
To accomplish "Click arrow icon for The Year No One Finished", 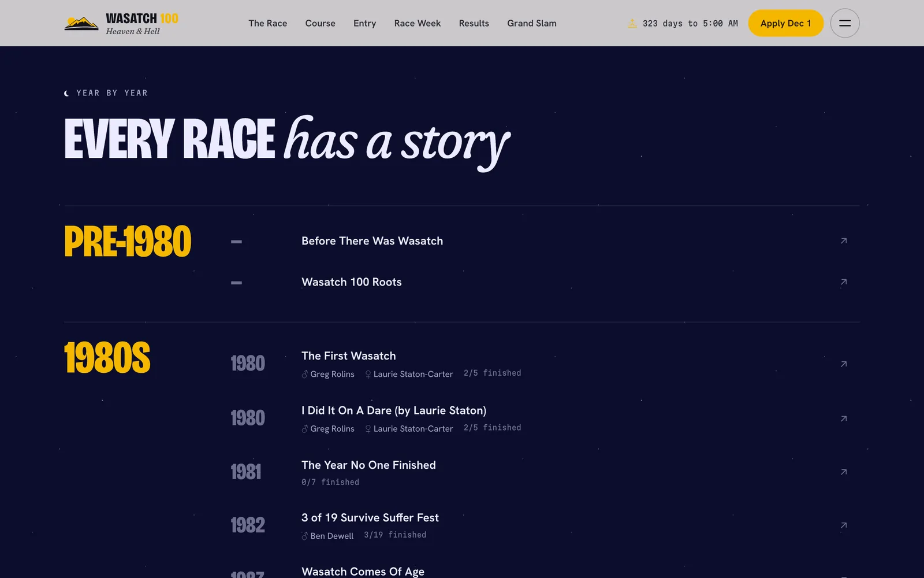I will [844, 472].
